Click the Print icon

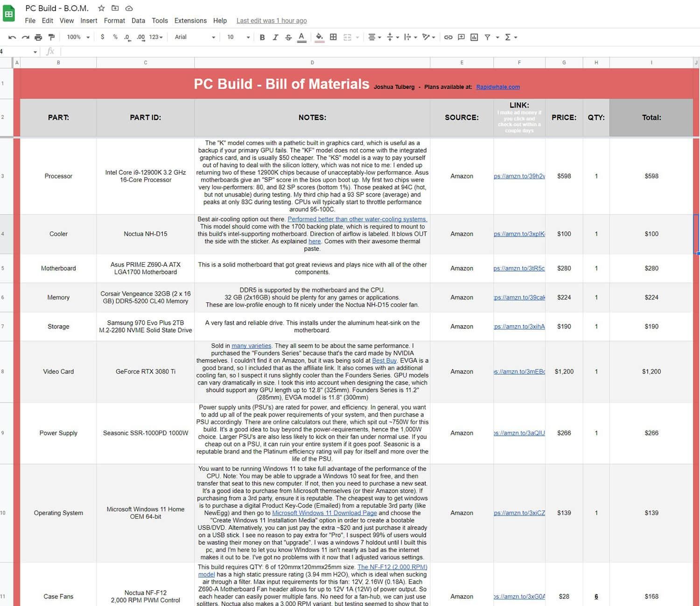click(x=38, y=37)
